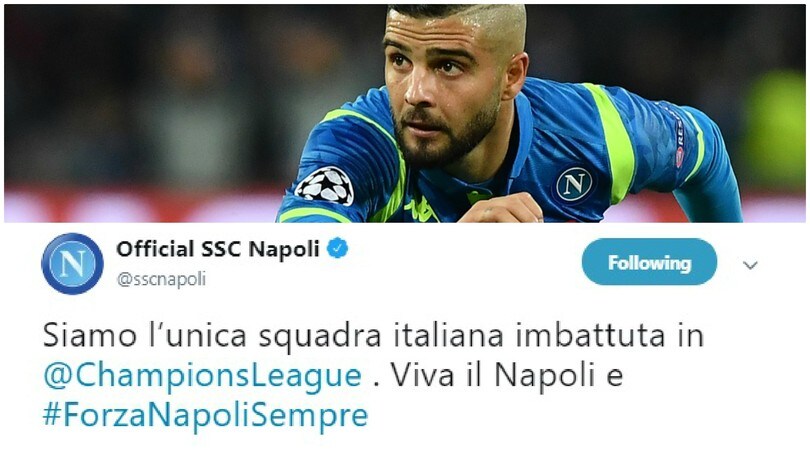Open the #ForzaNapoliSempre hashtag
This screenshot has height=450, width=810.
pyautogui.click(x=206, y=414)
